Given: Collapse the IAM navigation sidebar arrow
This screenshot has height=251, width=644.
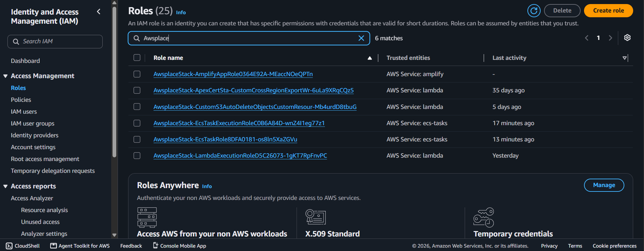Looking at the screenshot, I should coord(99,12).
